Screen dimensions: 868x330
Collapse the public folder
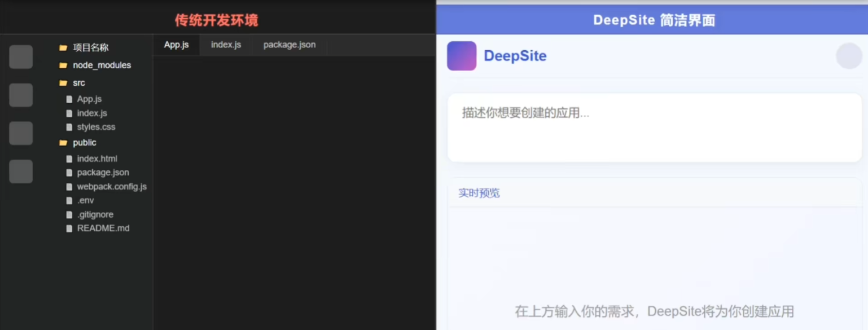(x=84, y=142)
